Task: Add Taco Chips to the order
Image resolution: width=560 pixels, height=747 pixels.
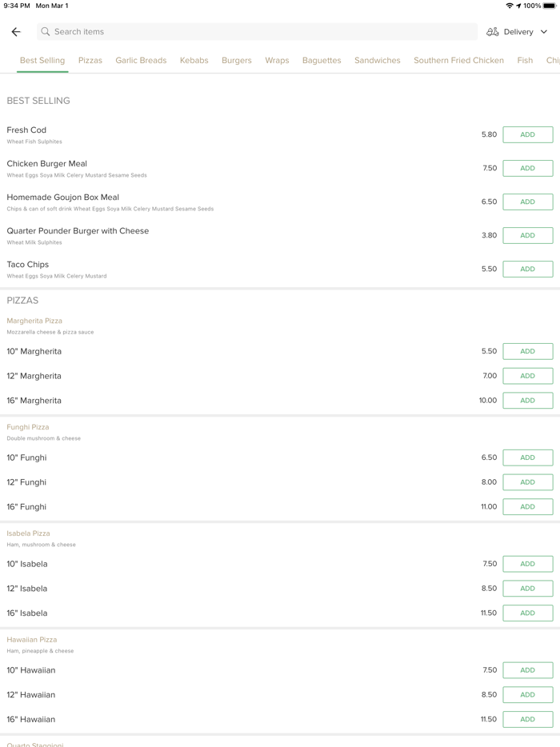Action: click(527, 270)
